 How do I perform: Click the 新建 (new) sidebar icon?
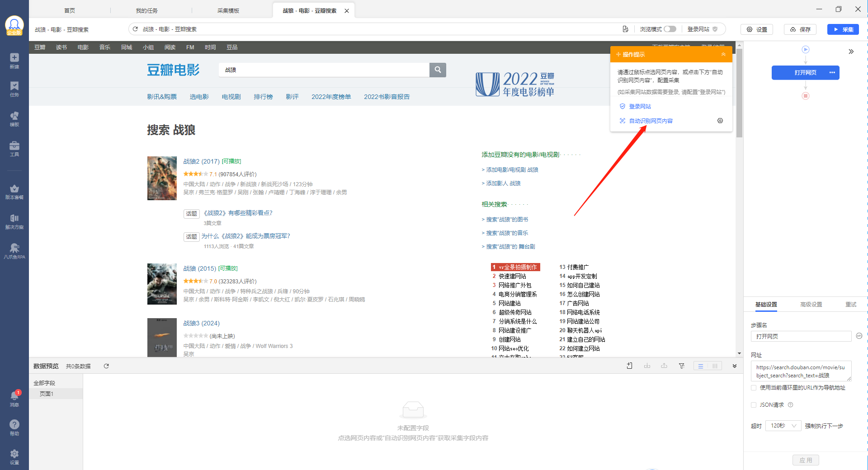click(14, 61)
